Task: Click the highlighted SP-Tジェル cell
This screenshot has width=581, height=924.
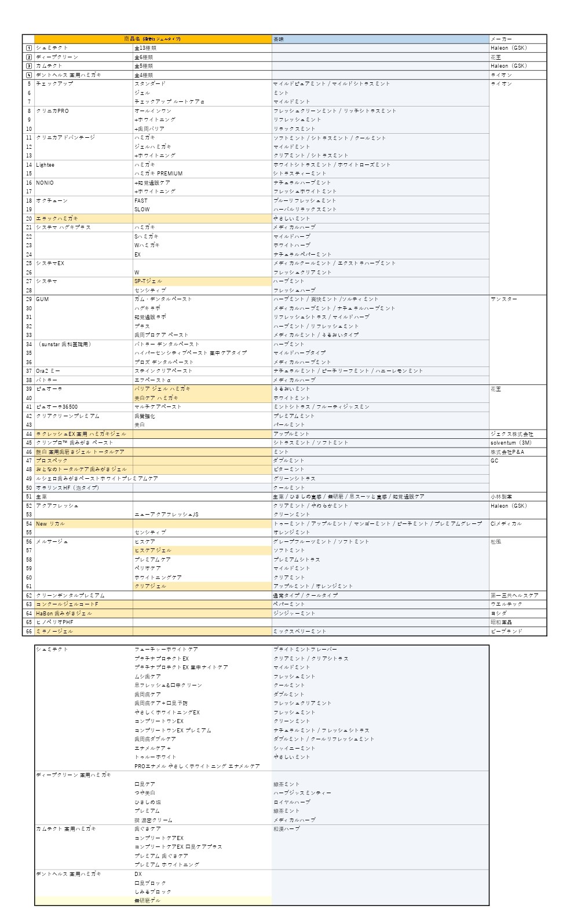Action: coord(202,281)
